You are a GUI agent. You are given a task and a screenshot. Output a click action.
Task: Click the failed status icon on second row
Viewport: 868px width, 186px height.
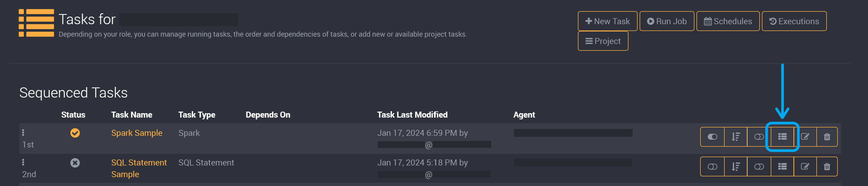(x=75, y=163)
